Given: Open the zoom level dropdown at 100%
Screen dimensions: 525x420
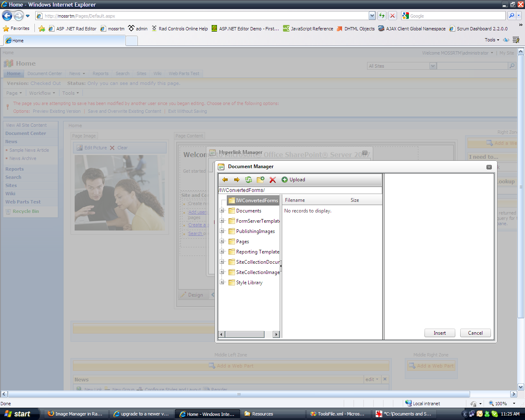Looking at the screenshot, I should (514, 404).
